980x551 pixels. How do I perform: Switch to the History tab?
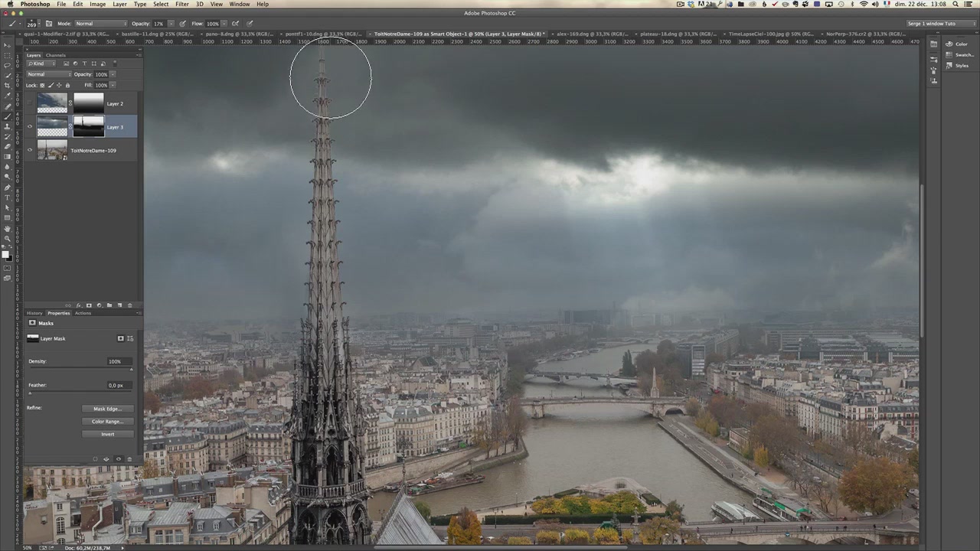[x=34, y=313]
